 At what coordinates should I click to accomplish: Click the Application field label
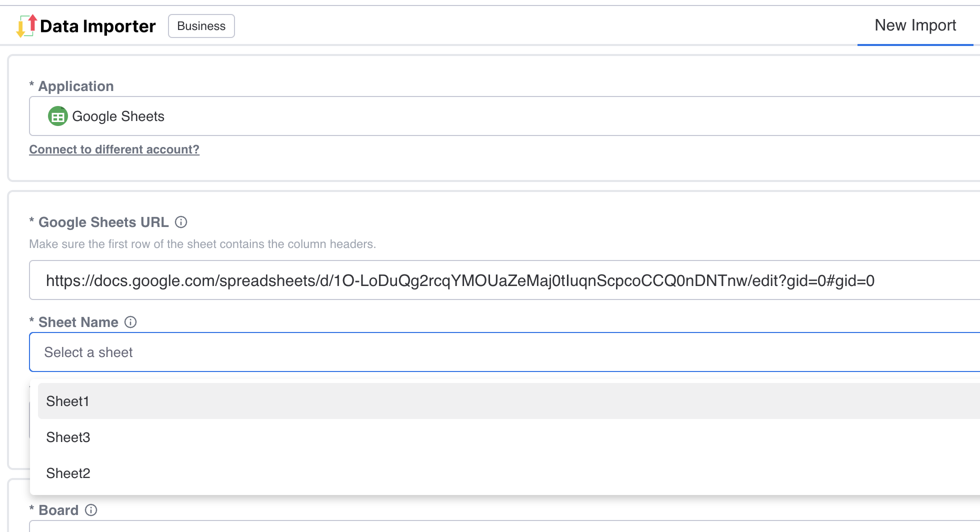click(x=76, y=86)
